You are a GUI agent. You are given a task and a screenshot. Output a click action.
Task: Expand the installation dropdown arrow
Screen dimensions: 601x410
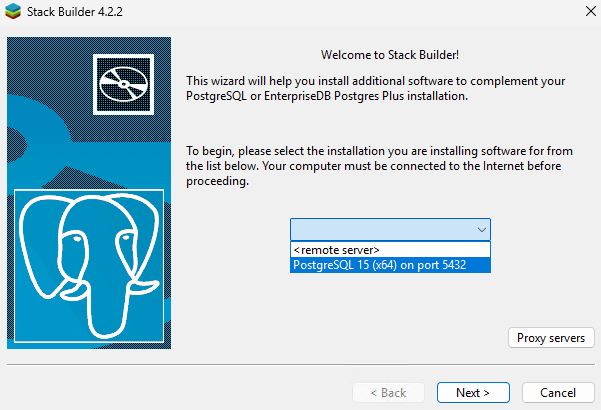click(482, 230)
